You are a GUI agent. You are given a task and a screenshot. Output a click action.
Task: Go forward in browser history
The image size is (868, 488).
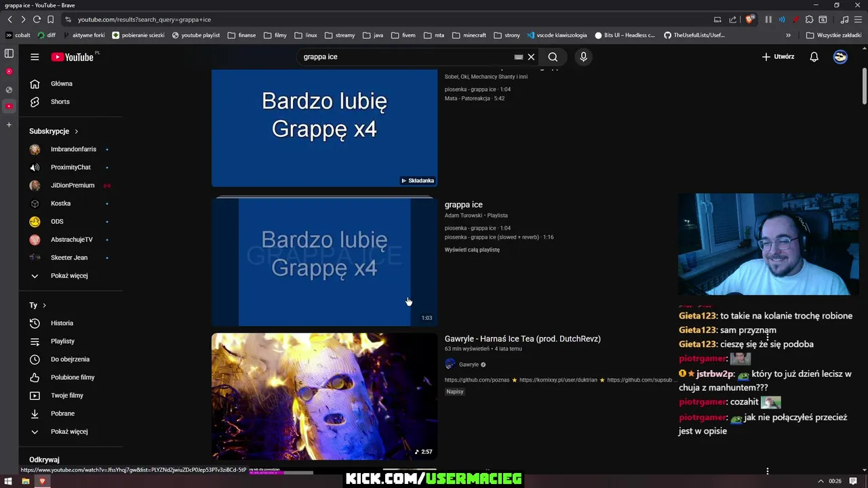pyautogui.click(x=23, y=20)
